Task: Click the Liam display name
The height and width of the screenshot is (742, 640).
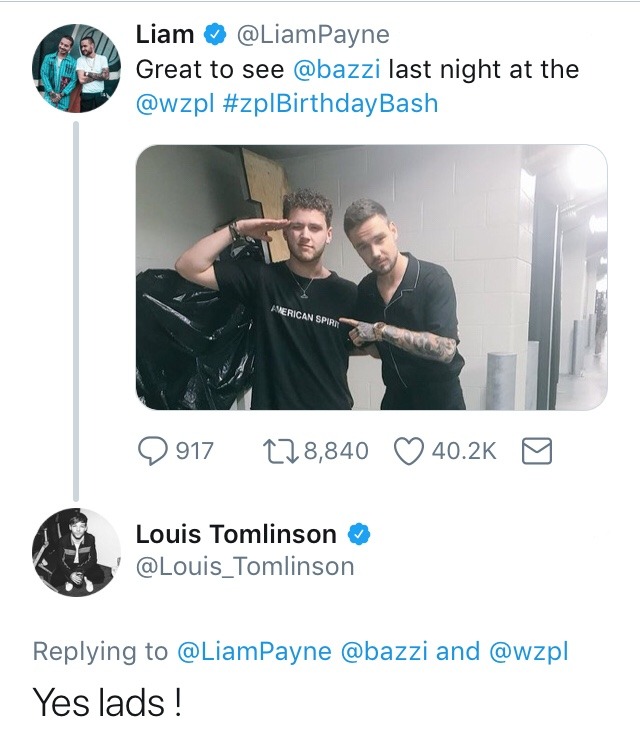Action: pyautogui.click(x=165, y=35)
